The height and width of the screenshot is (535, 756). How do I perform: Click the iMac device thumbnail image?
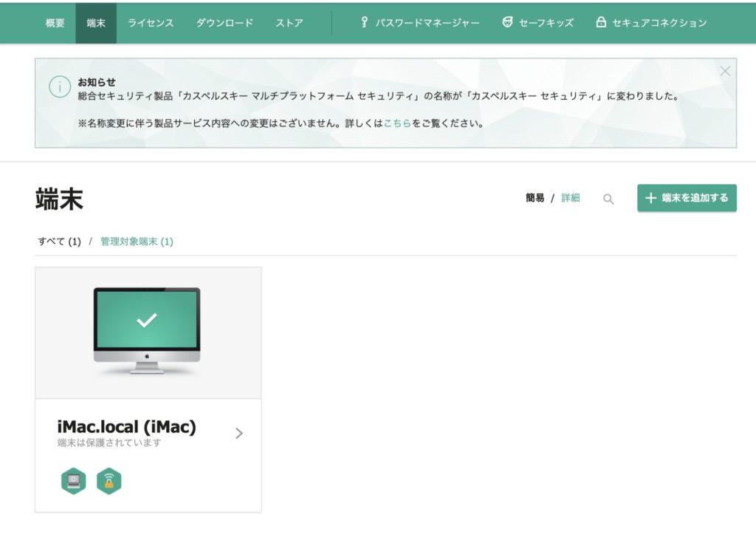[x=148, y=331]
